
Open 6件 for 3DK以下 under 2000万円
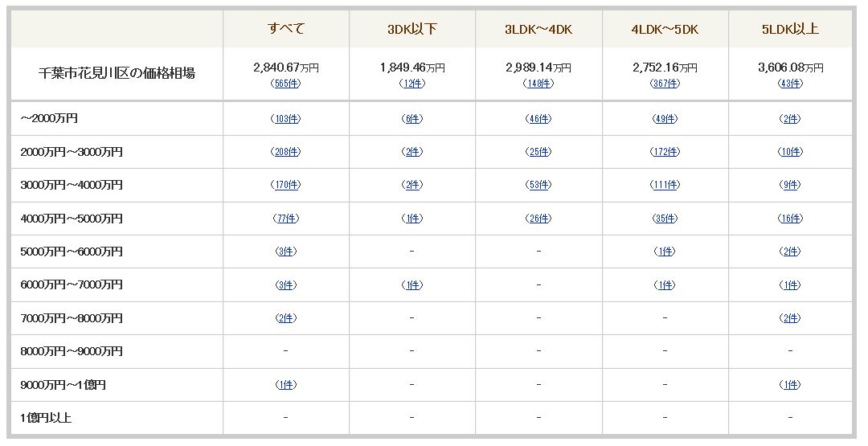[411, 119]
